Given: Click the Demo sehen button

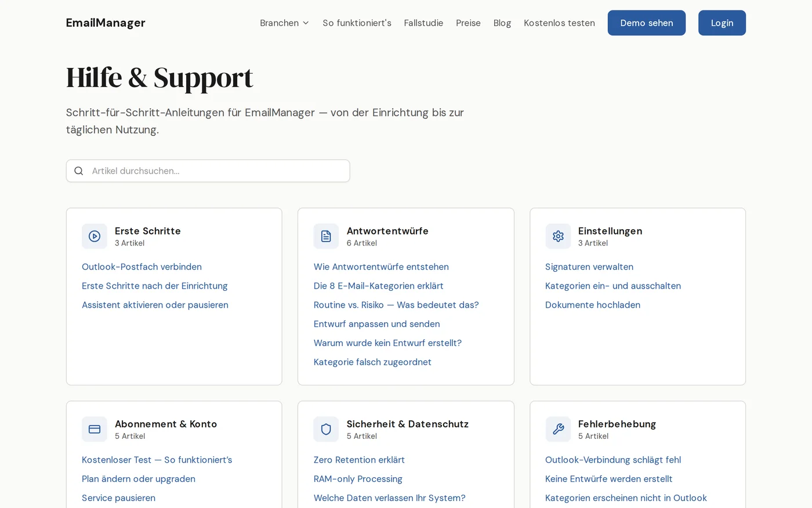Looking at the screenshot, I should coord(647,23).
